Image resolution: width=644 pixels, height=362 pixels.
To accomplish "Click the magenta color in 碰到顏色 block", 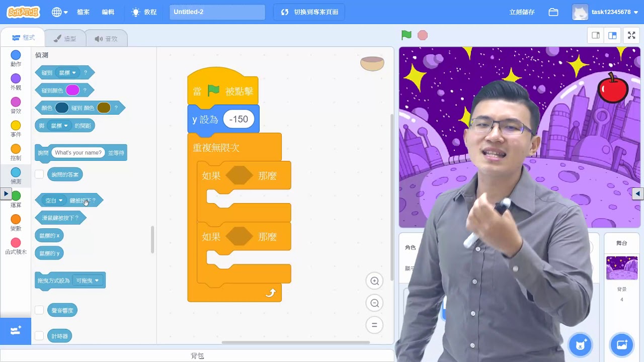I will (x=72, y=90).
